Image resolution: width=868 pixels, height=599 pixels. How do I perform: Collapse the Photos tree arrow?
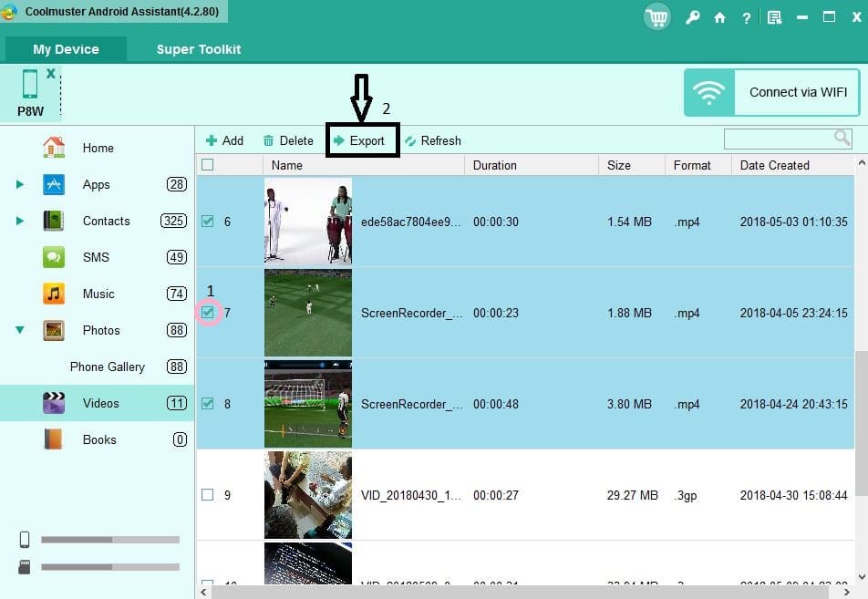pyautogui.click(x=20, y=330)
